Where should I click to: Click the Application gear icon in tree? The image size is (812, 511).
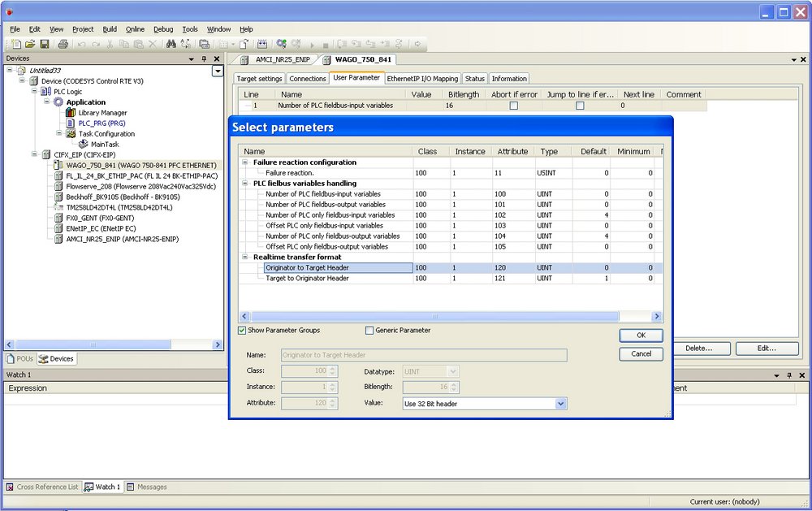coord(58,102)
